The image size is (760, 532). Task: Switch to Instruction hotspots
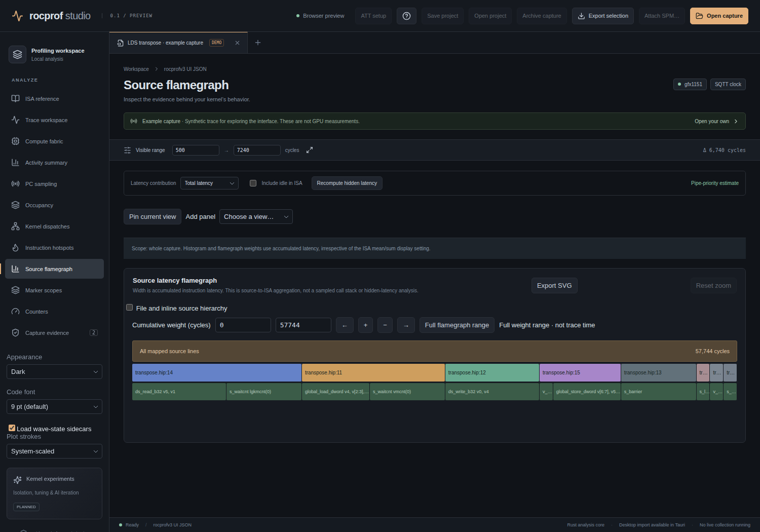coord(54,248)
